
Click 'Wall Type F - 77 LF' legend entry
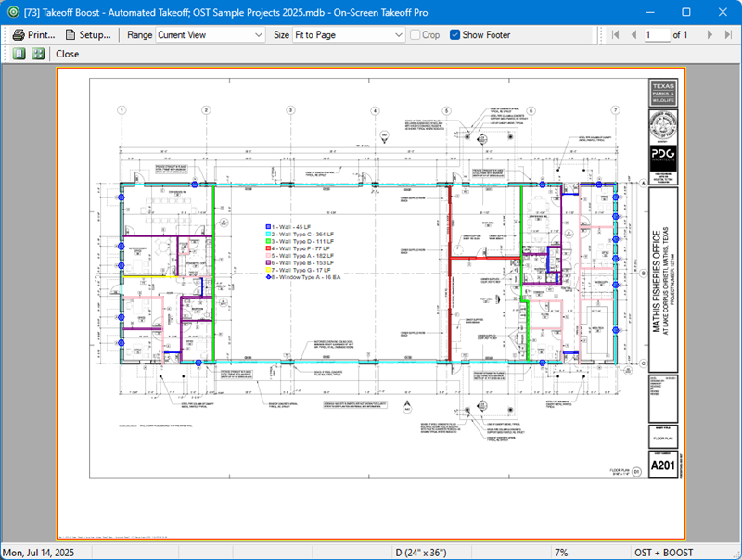(301, 248)
